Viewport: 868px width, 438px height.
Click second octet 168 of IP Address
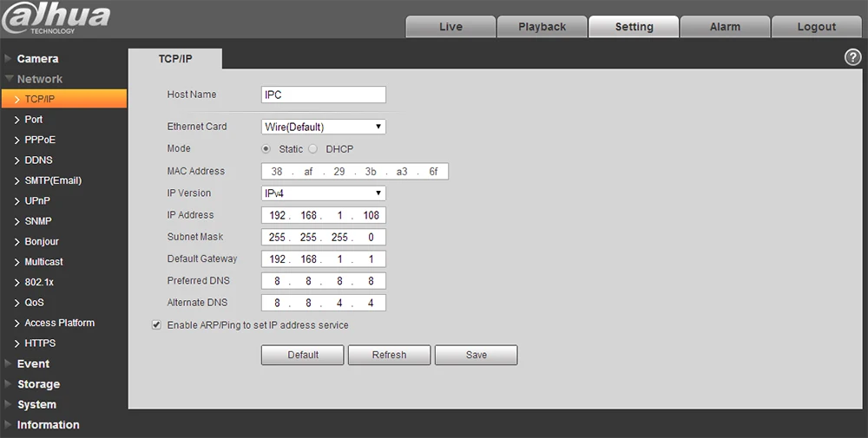(x=308, y=215)
